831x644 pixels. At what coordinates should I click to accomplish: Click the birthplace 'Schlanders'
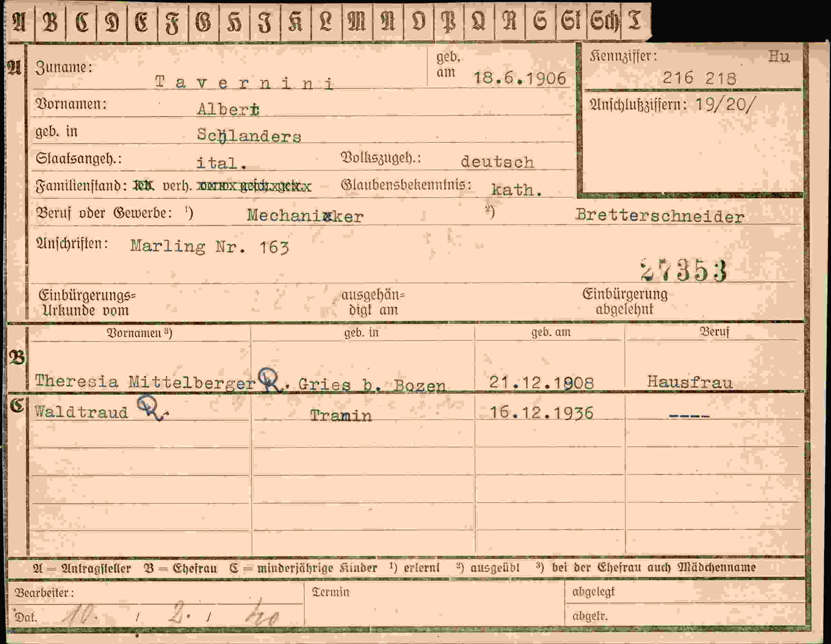[x=249, y=136]
